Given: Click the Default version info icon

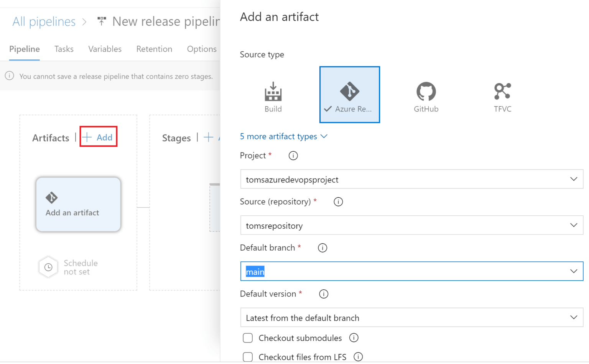Looking at the screenshot, I should click(324, 294).
